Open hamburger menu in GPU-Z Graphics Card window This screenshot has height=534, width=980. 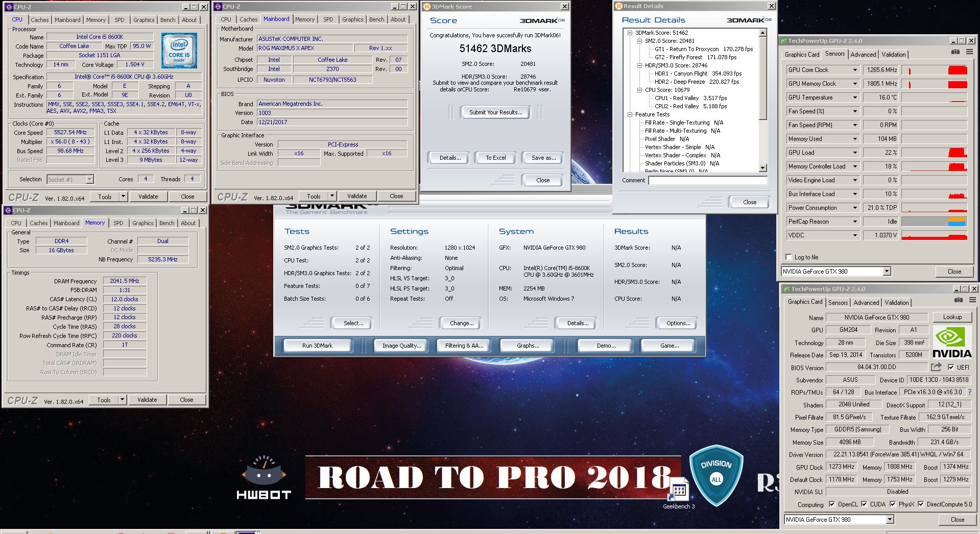(x=972, y=300)
